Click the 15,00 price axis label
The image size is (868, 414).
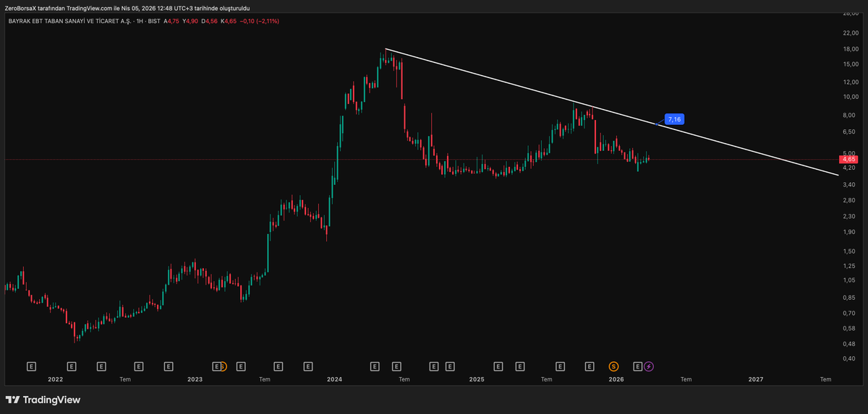849,64
